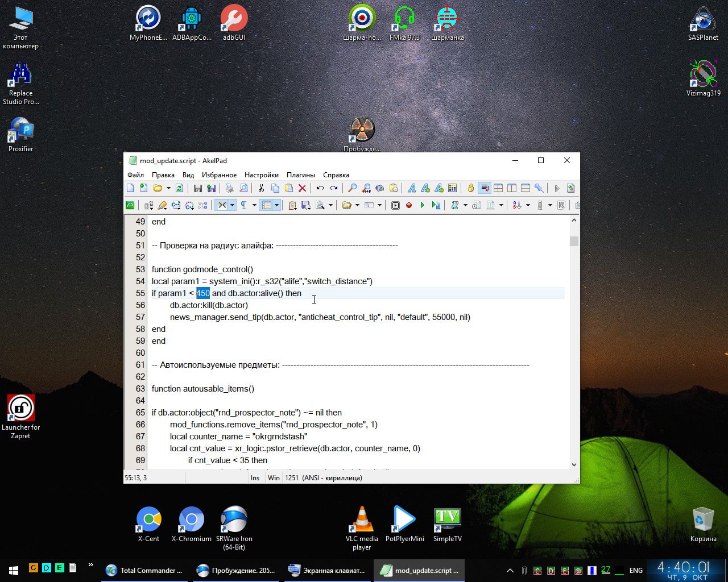Open the color palette grid icon

tap(453, 188)
